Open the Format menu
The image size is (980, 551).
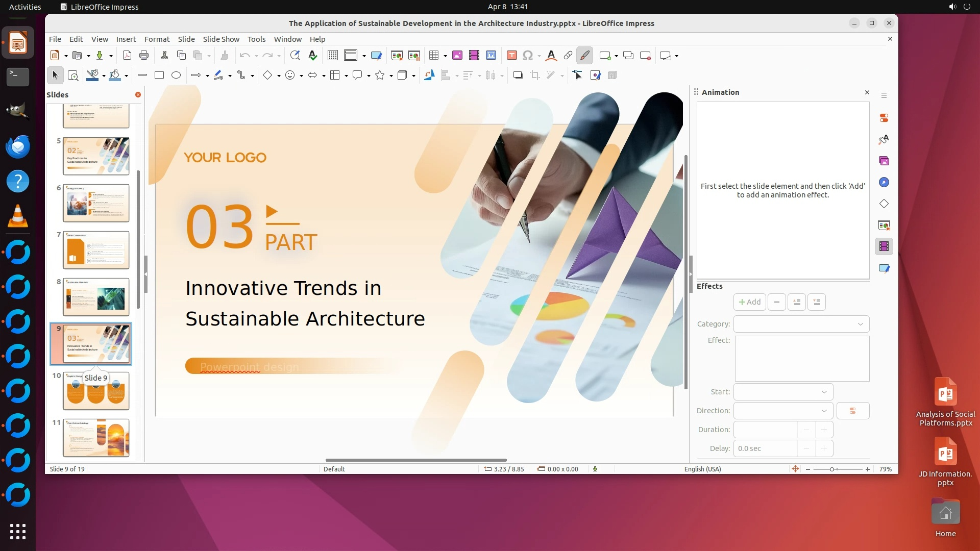pos(157,39)
